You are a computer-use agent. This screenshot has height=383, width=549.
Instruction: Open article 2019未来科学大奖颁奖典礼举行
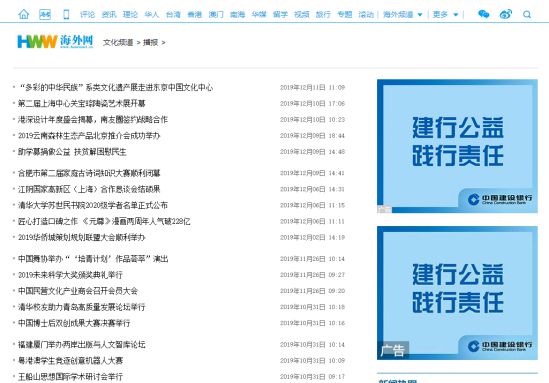pyautogui.click(x=70, y=275)
